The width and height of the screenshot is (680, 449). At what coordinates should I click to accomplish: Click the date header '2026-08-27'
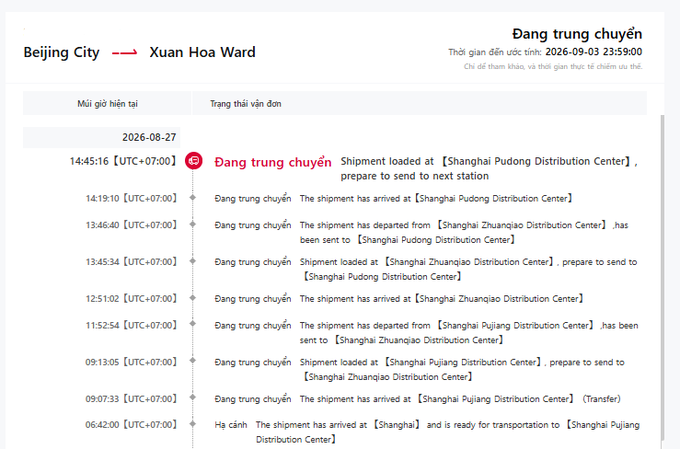coord(149,138)
